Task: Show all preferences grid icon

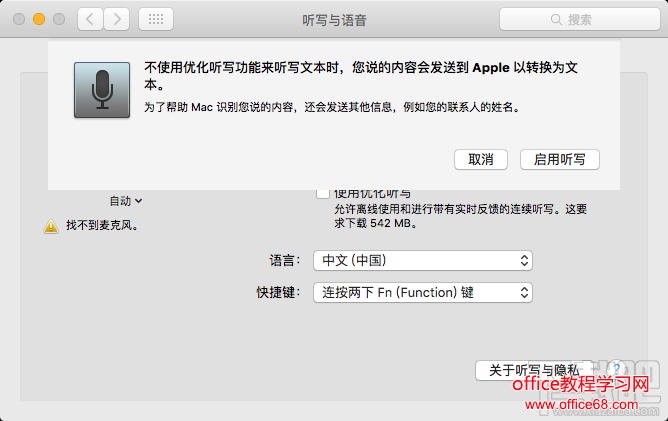Action: (156, 19)
